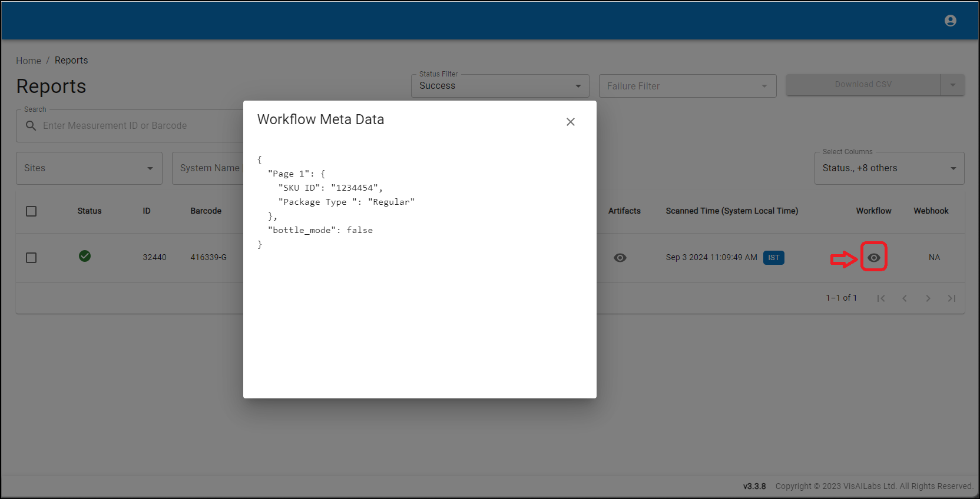Viewport: 980px width, 499px height.
Task: Open the Status Filter dropdown
Action: (x=500, y=86)
